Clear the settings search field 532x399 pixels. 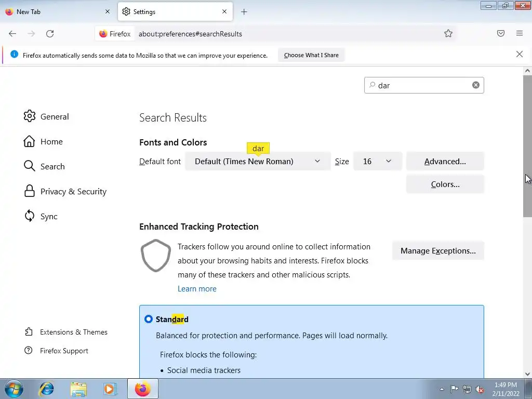(476, 85)
